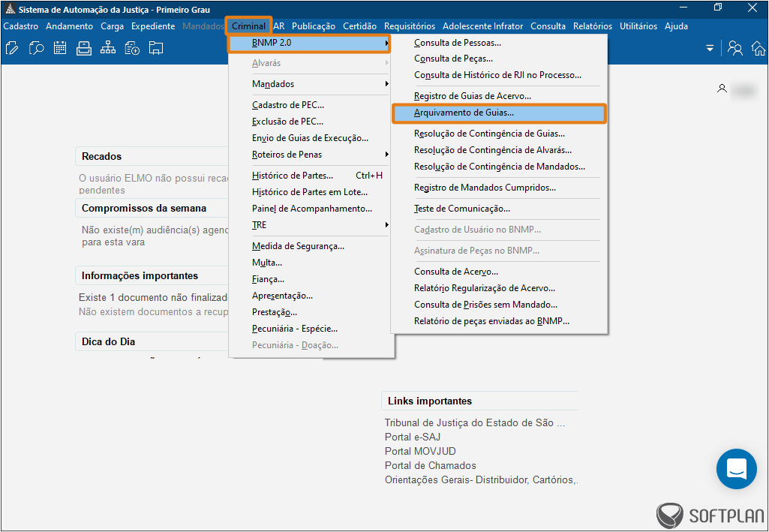Open the Adolescente Infrator menu
769x532 pixels.
(482, 26)
